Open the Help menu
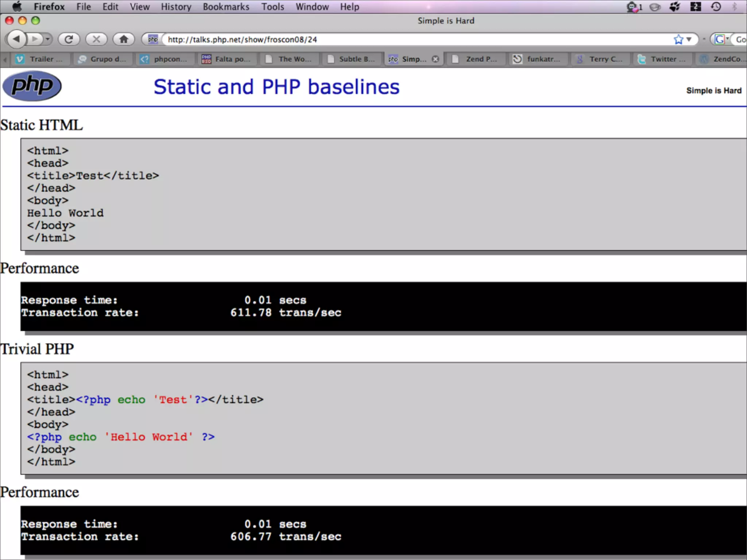747x560 pixels. [349, 7]
